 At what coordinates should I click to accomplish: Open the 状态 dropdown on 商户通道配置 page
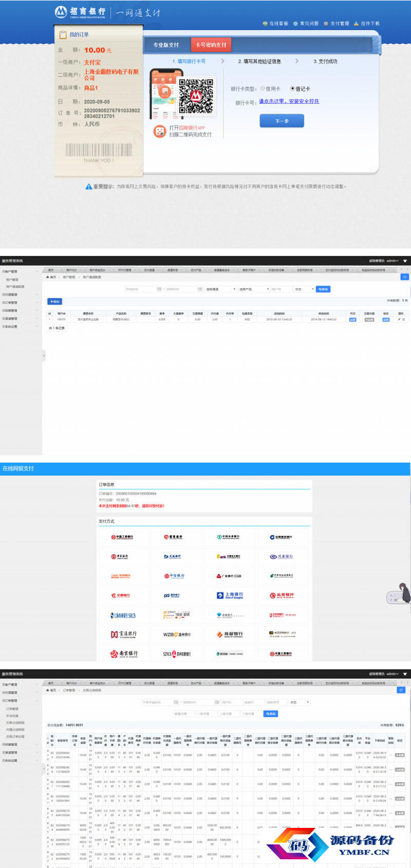pyautogui.click(x=304, y=289)
